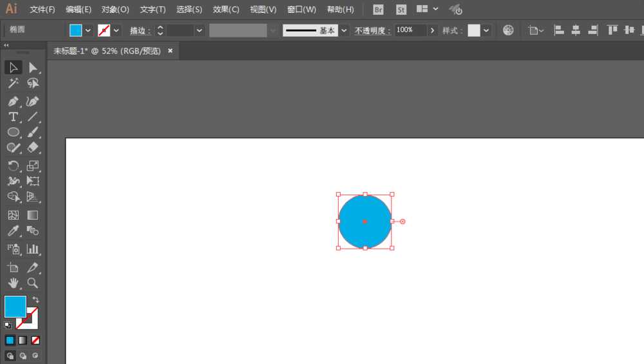Select the Direct Selection tool
Viewport: 644px width, 364px height.
pos(33,67)
